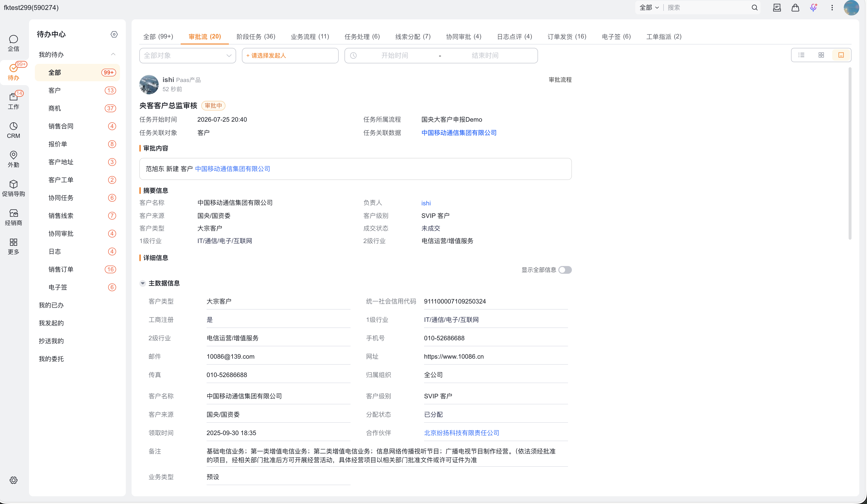Select 销售线索 category in sidebar

point(77,216)
